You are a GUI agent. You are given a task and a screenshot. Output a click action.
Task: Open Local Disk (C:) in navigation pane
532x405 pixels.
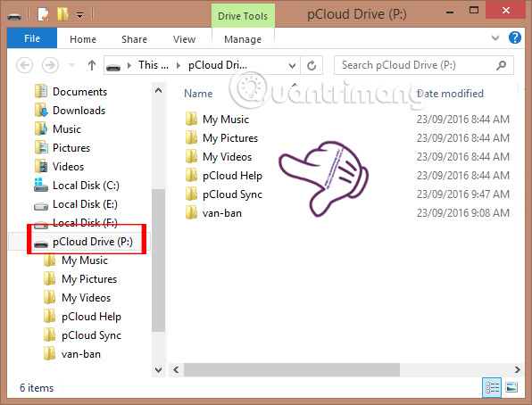86,186
